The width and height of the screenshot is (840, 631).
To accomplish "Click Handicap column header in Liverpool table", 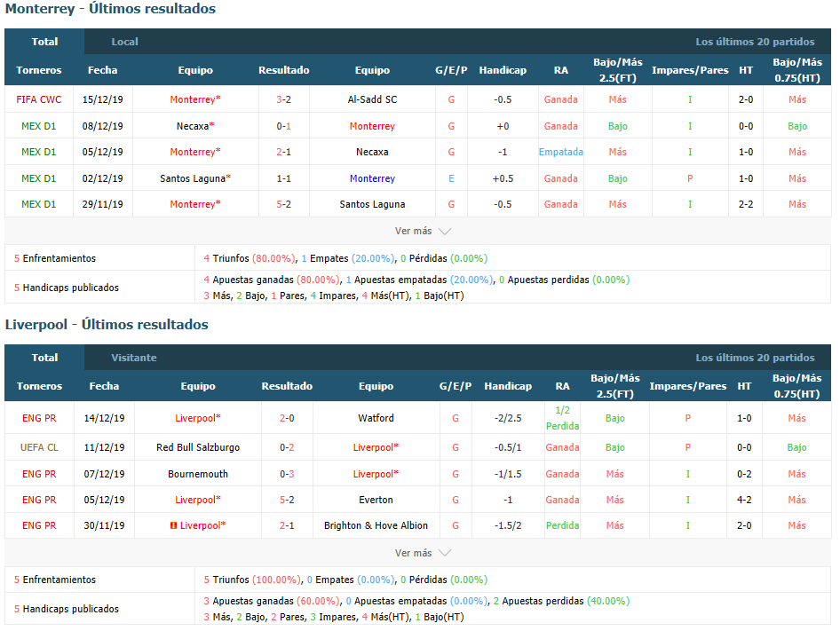I will tap(508, 387).
